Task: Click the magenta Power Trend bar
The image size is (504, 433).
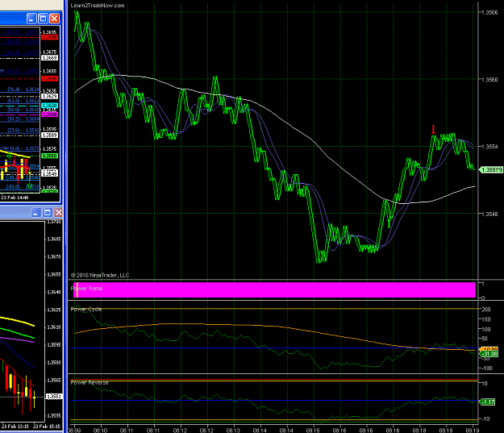Action: (274, 290)
